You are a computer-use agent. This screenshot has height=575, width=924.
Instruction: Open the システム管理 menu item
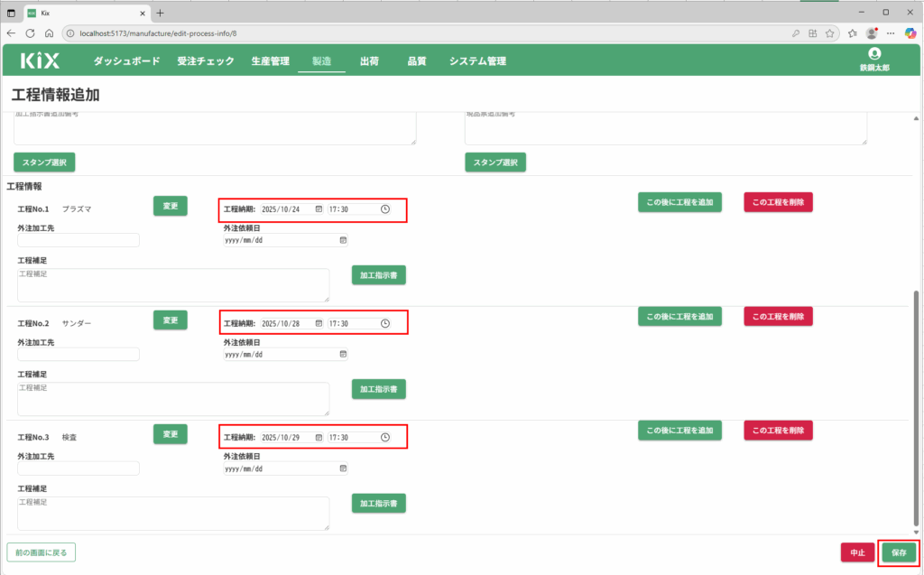point(477,61)
